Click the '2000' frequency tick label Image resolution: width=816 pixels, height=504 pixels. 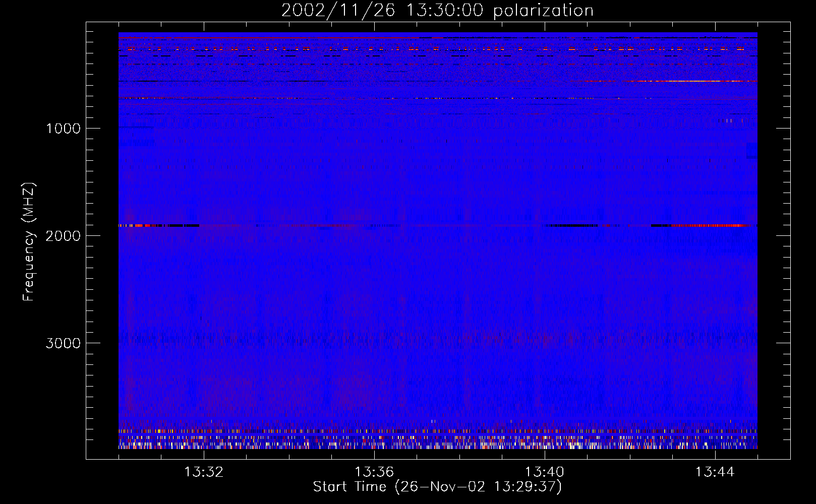tap(63, 236)
